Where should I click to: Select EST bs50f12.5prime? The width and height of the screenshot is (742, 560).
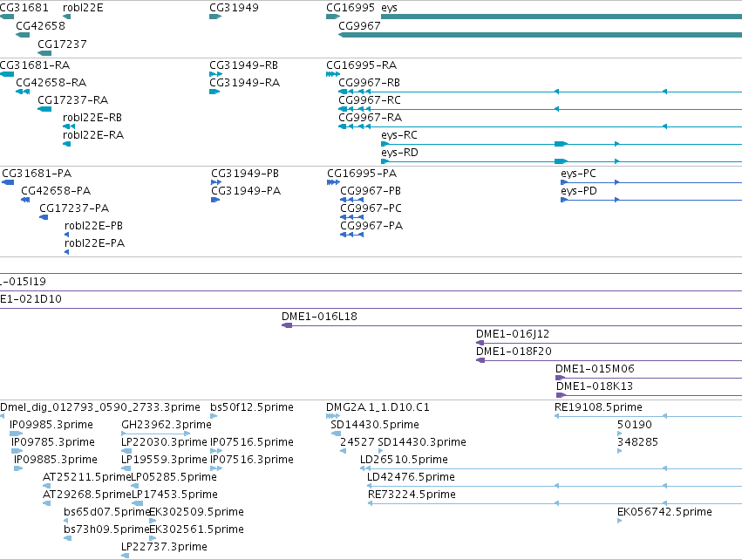point(252,407)
